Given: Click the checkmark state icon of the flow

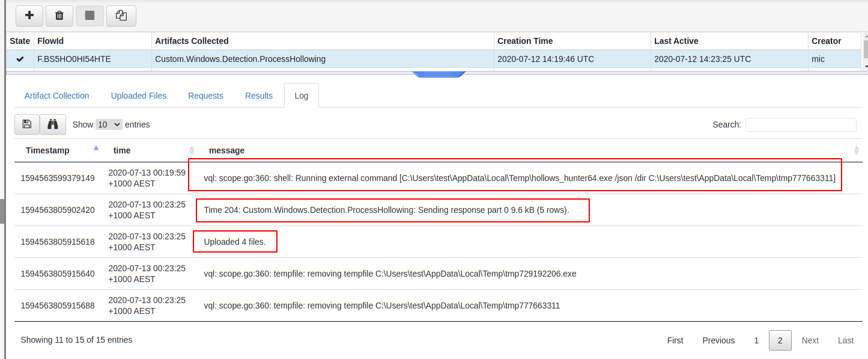Looking at the screenshot, I should tap(20, 59).
